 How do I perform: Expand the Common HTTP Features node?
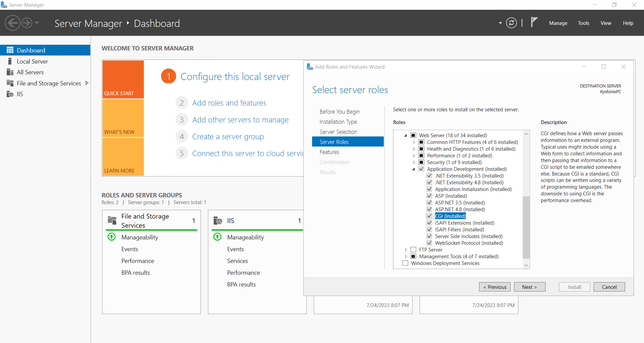coord(414,142)
